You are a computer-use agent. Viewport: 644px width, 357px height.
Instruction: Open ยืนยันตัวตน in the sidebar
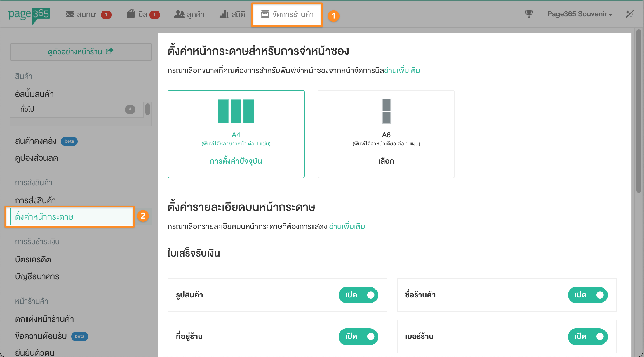pyautogui.click(x=35, y=353)
